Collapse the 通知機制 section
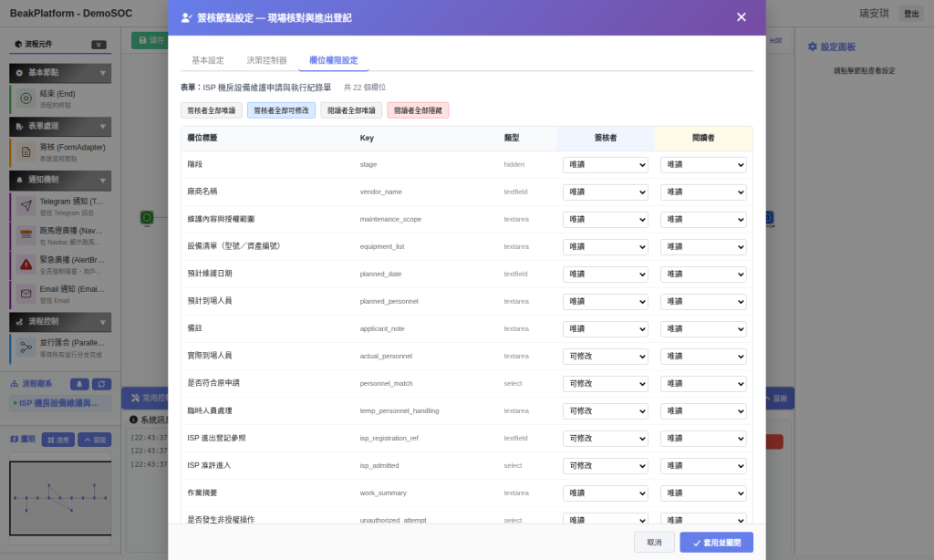This screenshot has height=560, width=934. click(102, 180)
